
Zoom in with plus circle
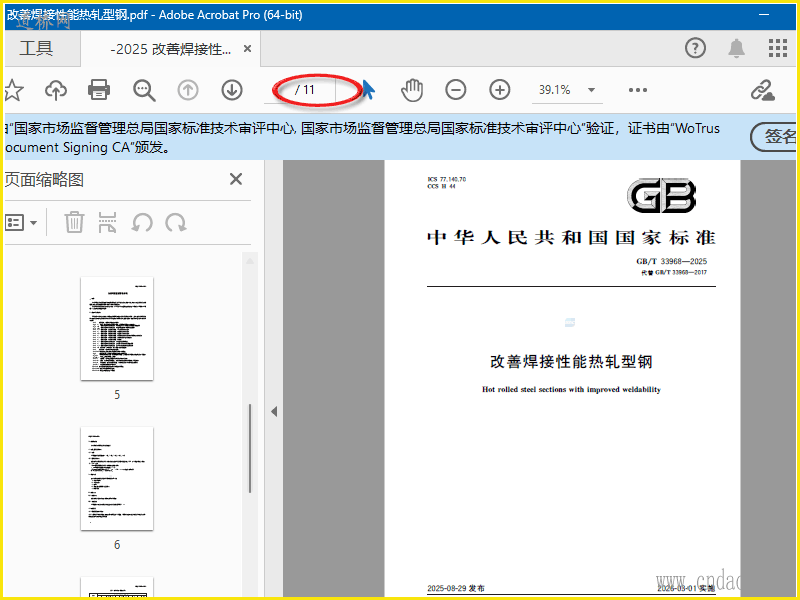tap(499, 90)
